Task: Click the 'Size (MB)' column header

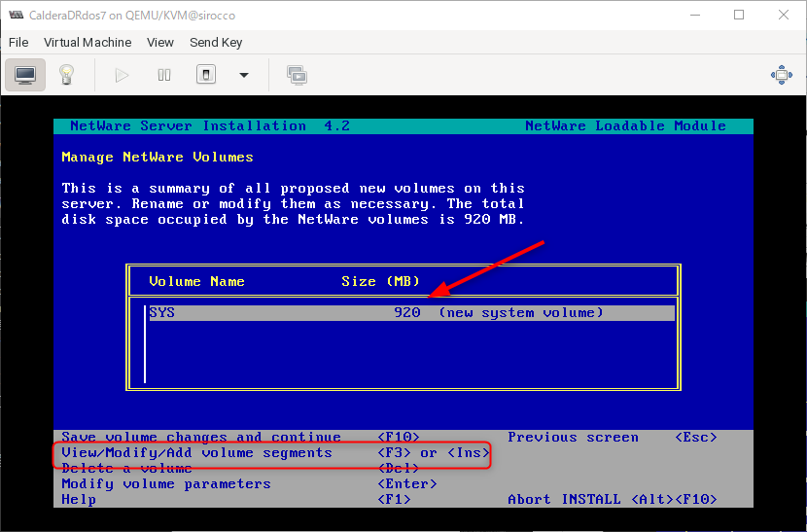Action: (x=380, y=281)
